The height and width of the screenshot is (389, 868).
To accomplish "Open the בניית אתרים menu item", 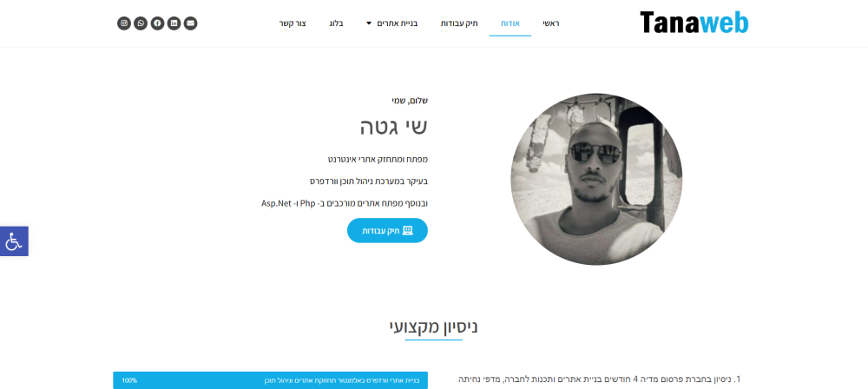I will [x=397, y=23].
